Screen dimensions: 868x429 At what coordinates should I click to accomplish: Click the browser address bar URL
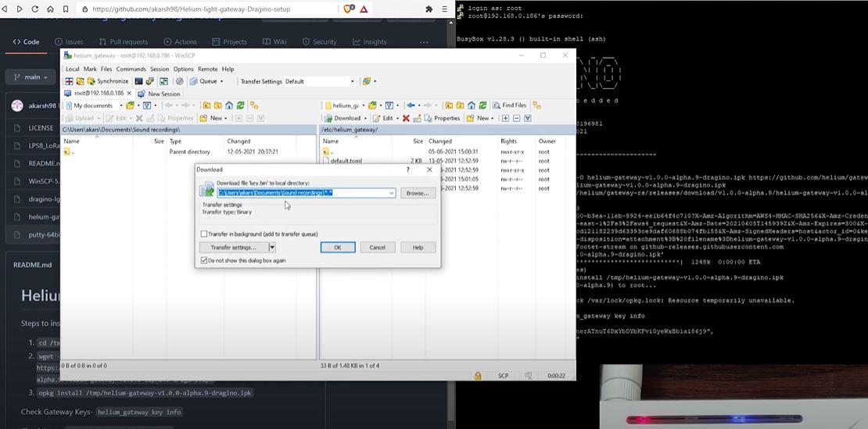191,9
